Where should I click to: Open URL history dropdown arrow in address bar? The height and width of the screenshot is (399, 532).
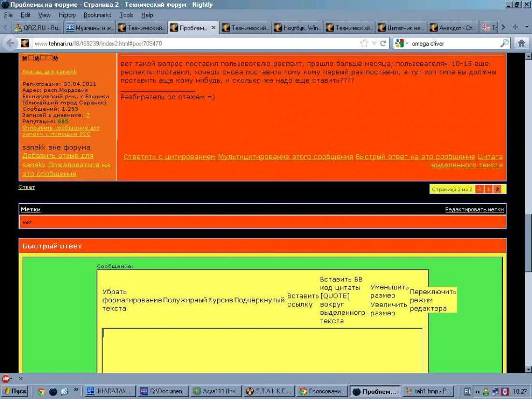pyautogui.click(x=374, y=44)
